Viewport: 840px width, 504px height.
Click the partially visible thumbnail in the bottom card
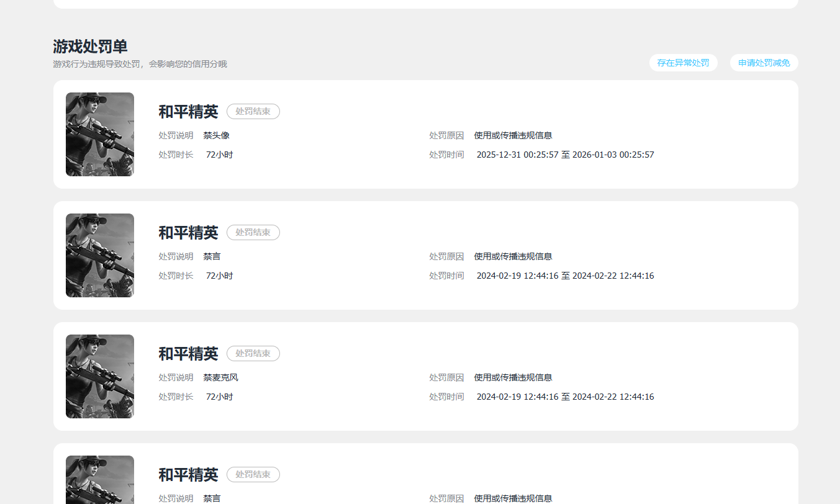point(100,479)
